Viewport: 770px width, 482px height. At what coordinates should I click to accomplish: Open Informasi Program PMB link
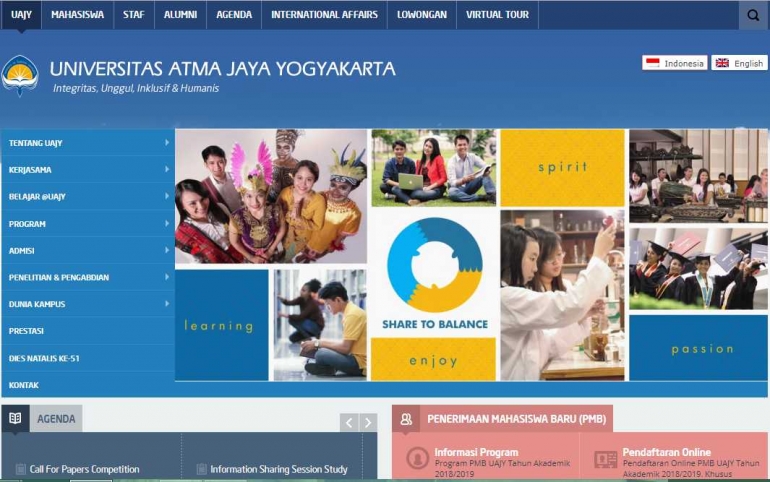(476, 452)
